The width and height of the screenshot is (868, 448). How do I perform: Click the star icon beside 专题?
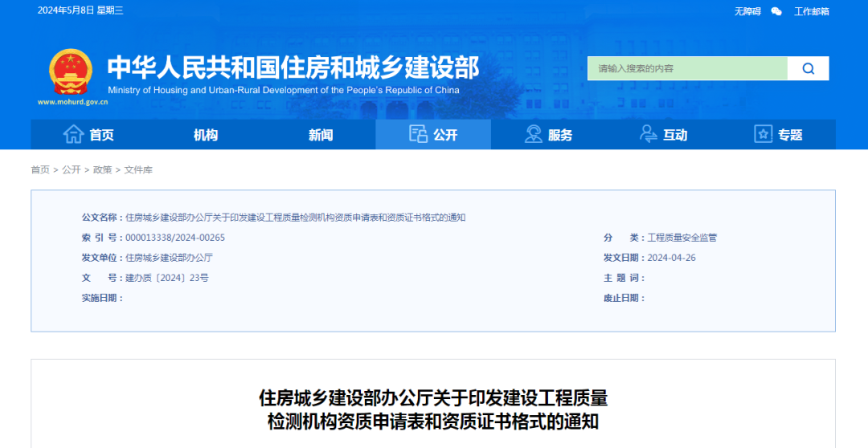(x=763, y=134)
